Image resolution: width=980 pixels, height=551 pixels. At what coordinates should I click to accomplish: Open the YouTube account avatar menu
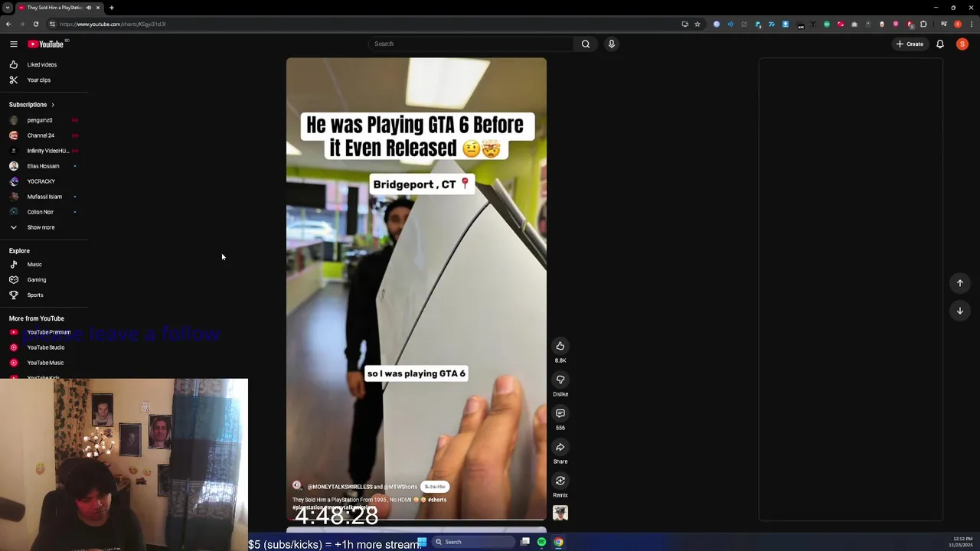962,44
